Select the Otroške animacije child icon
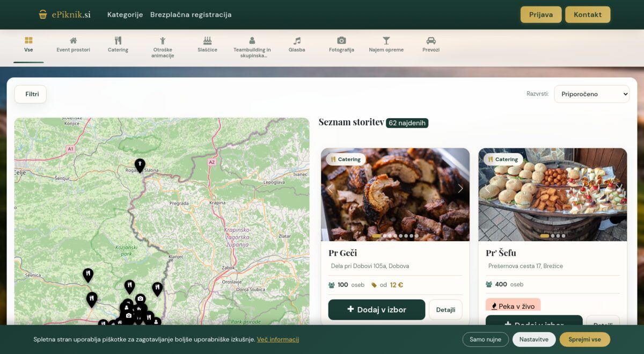The image size is (644, 354). (x=163, y=40)
